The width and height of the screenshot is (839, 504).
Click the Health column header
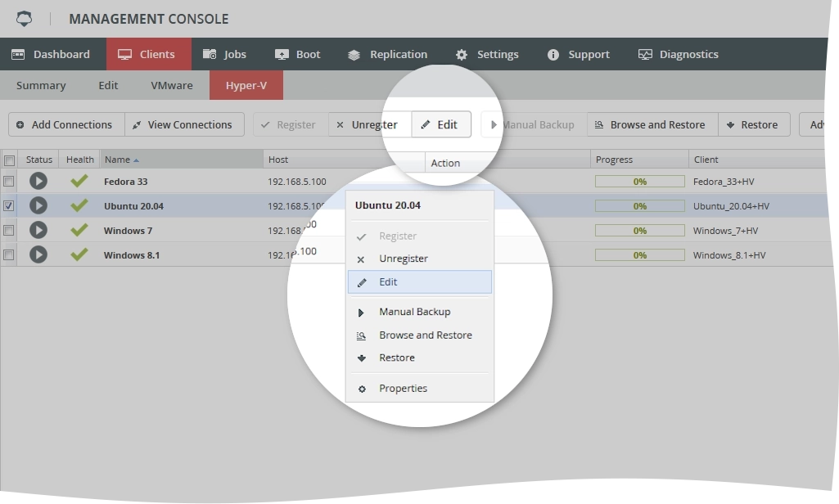[x=79, y=160]
